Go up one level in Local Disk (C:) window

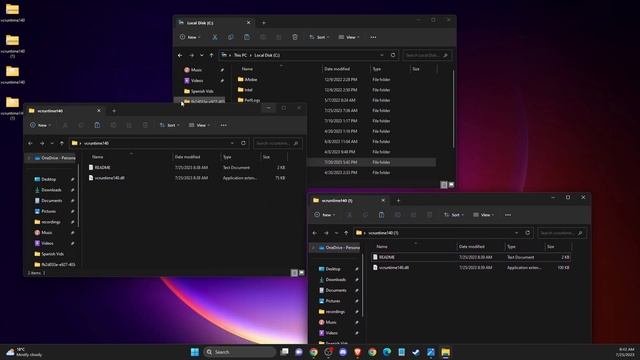tap(211, 55)
